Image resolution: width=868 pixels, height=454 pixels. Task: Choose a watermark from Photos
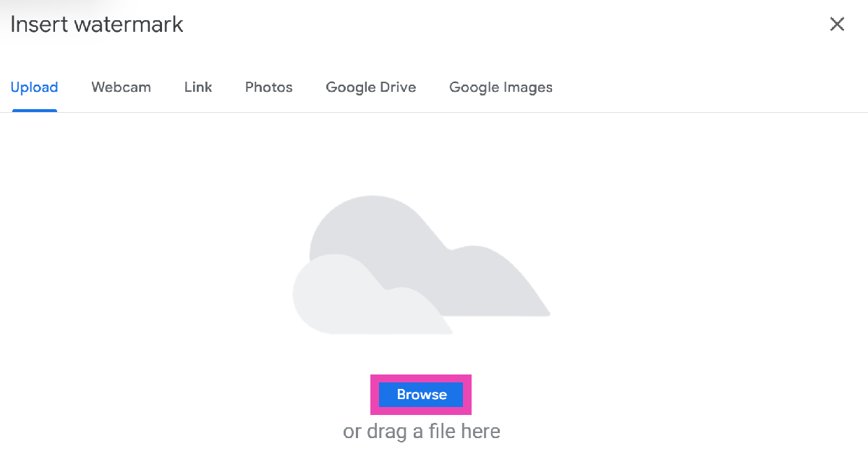tap(268, 87)
